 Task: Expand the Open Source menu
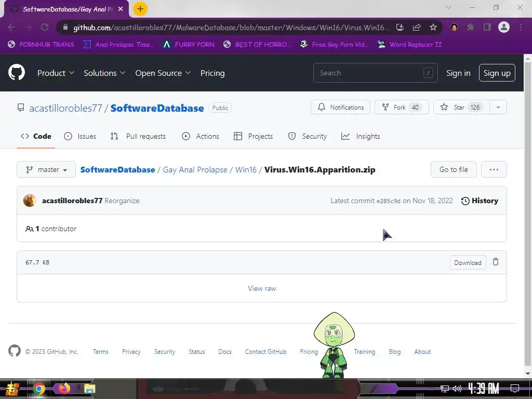163,73
